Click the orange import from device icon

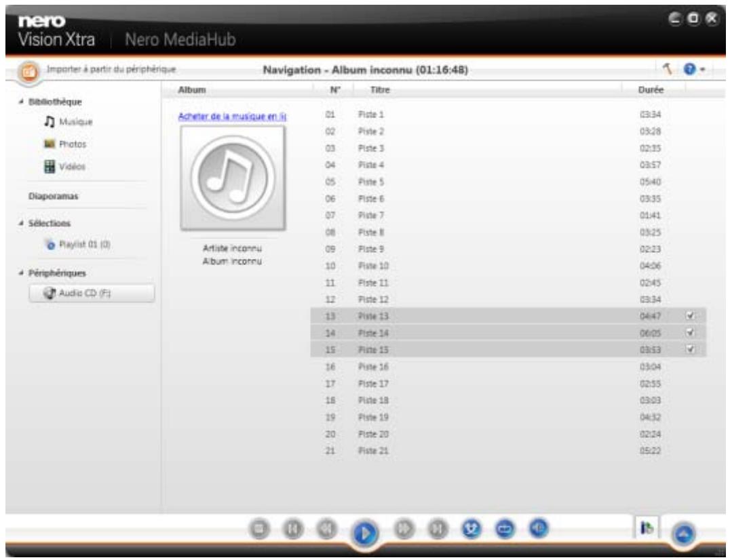pos(28,72)
